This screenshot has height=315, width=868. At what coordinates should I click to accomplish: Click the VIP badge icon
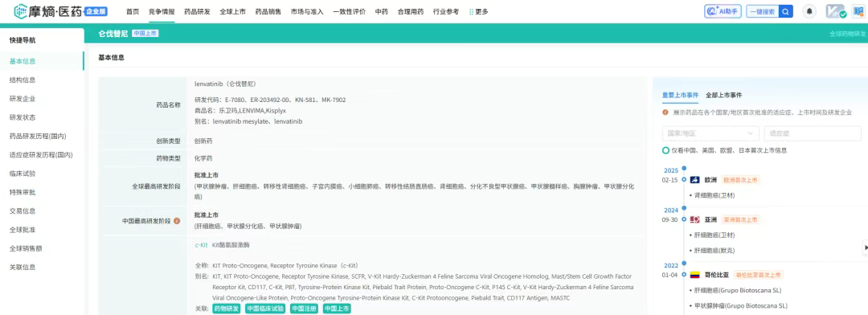coord(835,11)
